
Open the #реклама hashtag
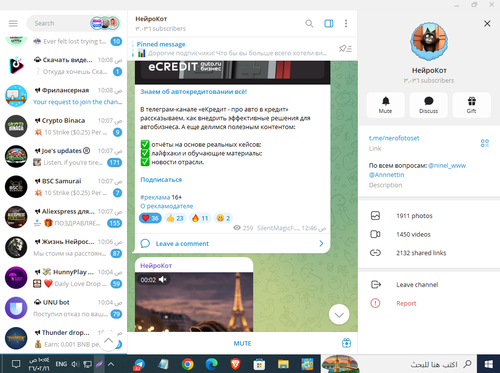click(155, 197)
